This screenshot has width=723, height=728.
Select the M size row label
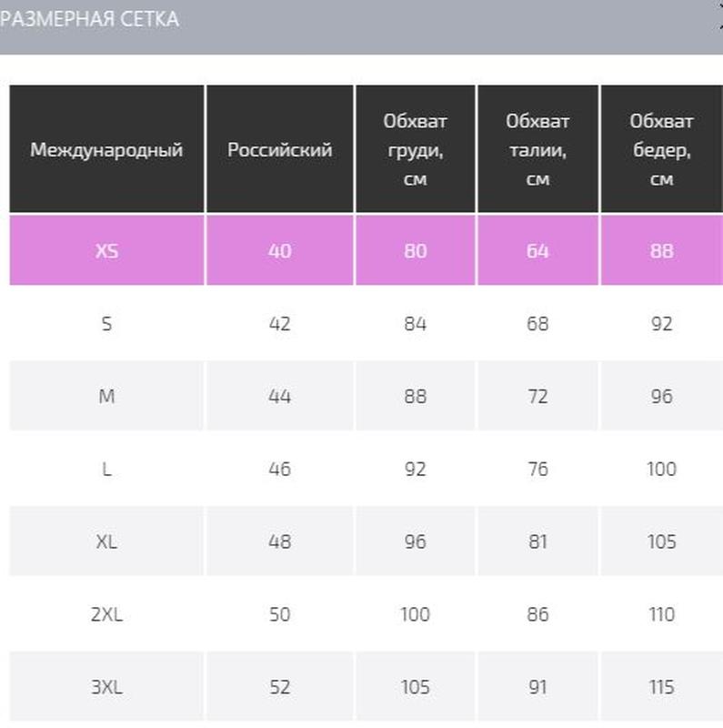(x=106, y=396)
